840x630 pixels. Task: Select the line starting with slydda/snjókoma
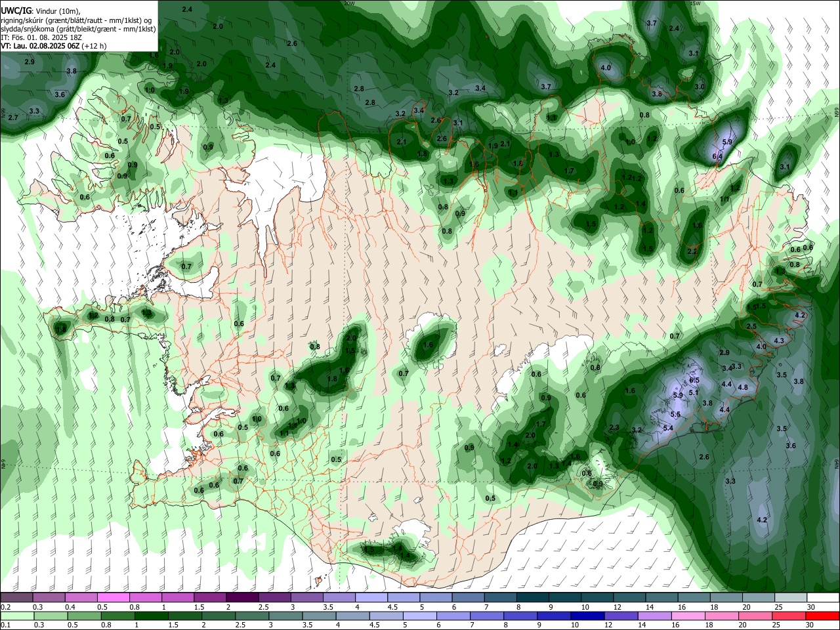[x=78, y=29]
